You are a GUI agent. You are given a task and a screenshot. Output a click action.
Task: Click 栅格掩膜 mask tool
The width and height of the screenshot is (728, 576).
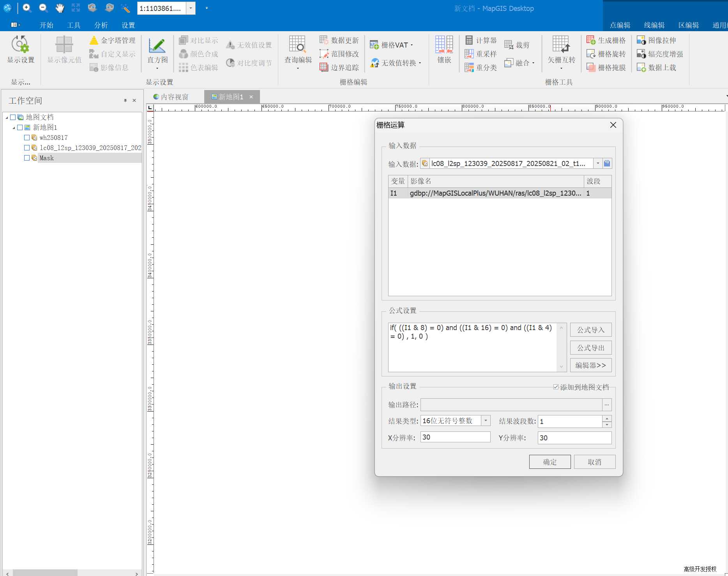pos(606,68)
